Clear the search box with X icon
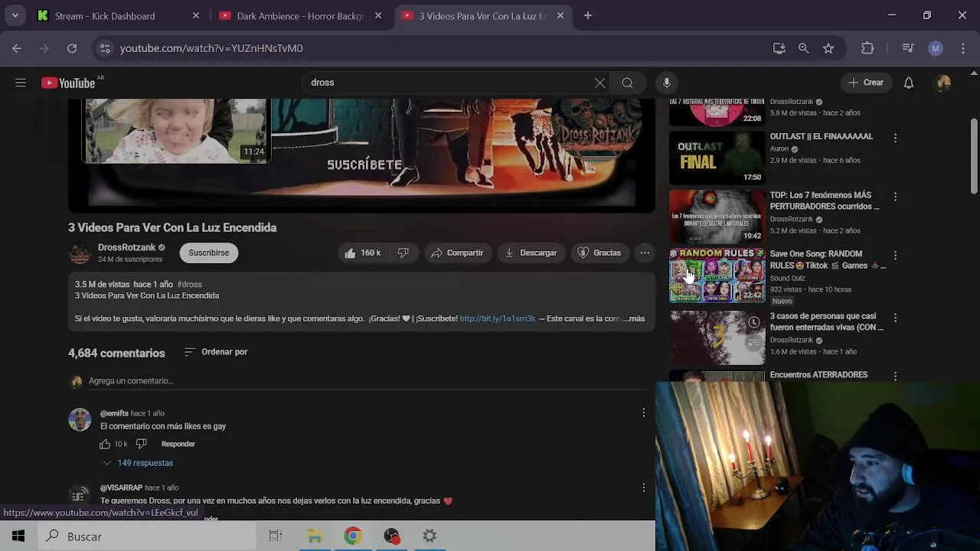Image resolution: width=980 pixels, height=551 pixels. [599, 83]
